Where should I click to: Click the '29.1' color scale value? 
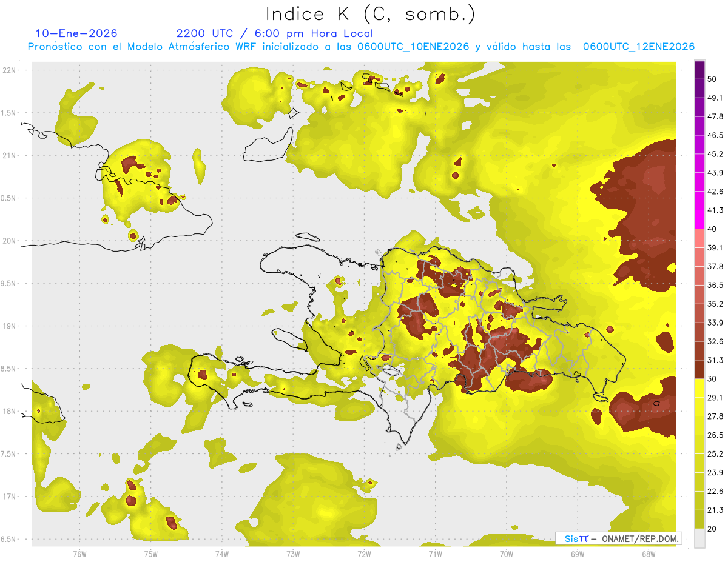point(715,398)
